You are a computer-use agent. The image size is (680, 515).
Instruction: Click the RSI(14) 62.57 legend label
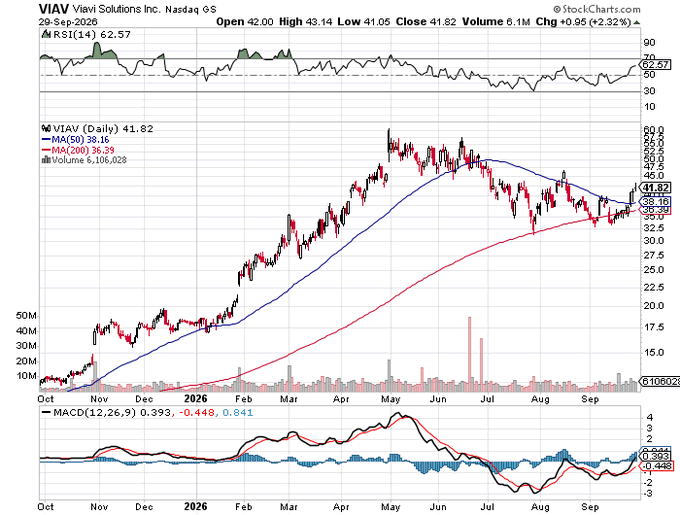[91, 35]
